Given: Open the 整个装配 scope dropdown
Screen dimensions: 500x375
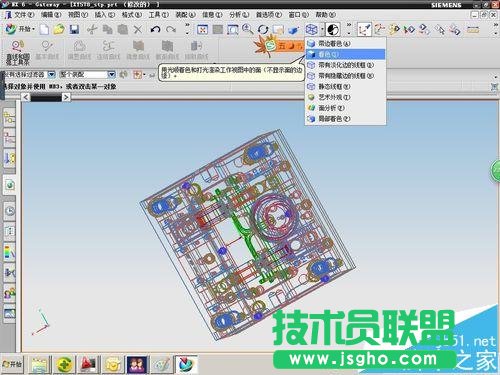Looking at the screenshot, I should (x=112, y=74).
